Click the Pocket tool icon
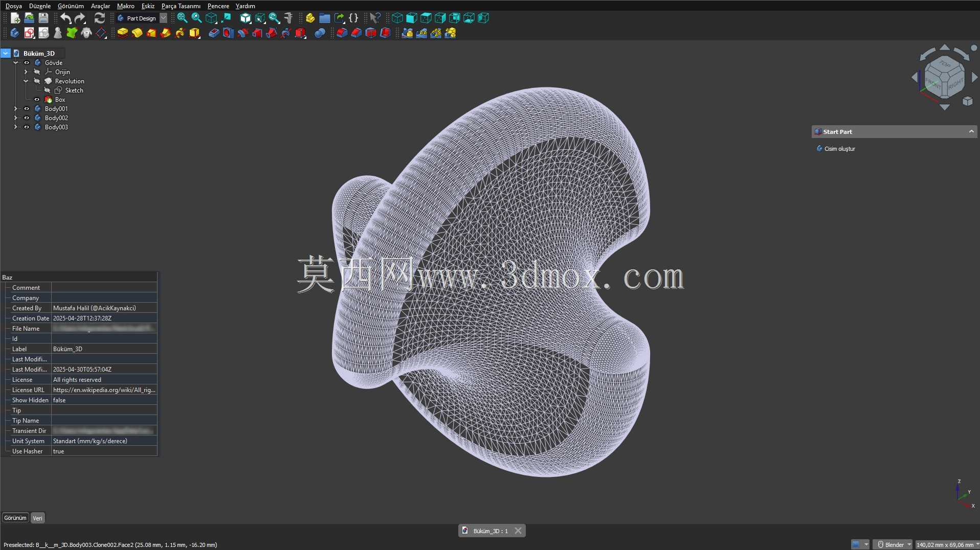This screenshot has height=550, width=980. [214, 33]
